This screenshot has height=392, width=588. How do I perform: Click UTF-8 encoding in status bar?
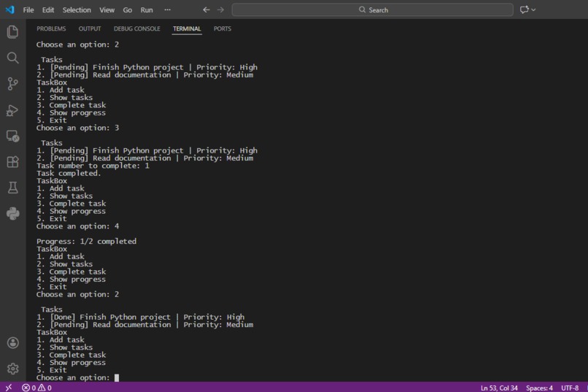(x=570, y=388)
